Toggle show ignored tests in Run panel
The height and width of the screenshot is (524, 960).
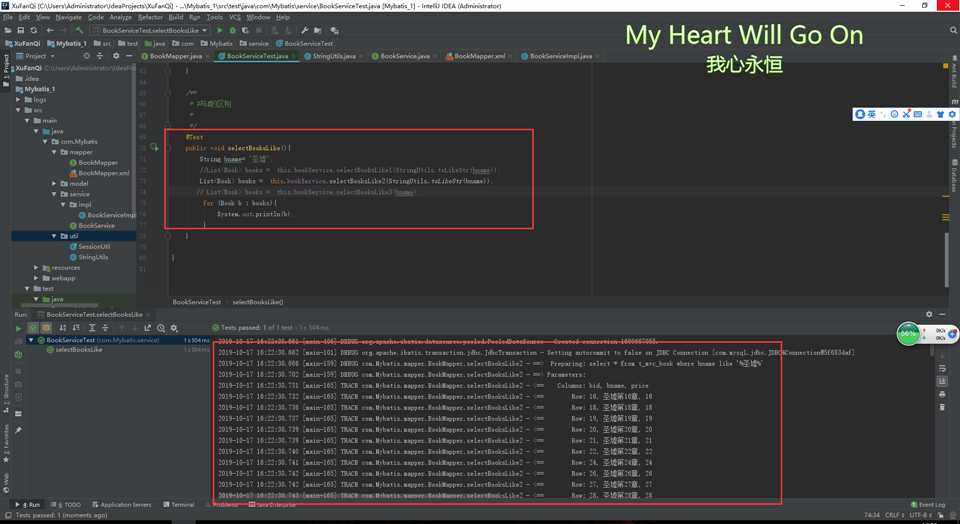[46, 328]
